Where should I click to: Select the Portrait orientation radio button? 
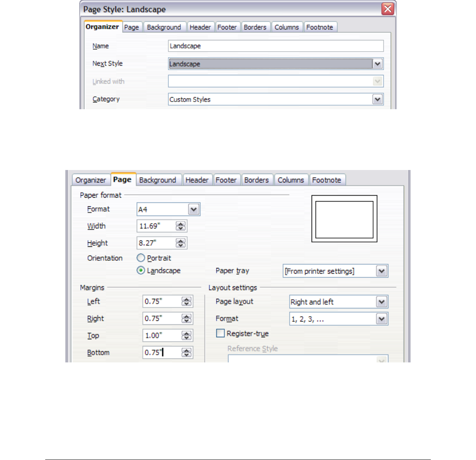[140, 258]
